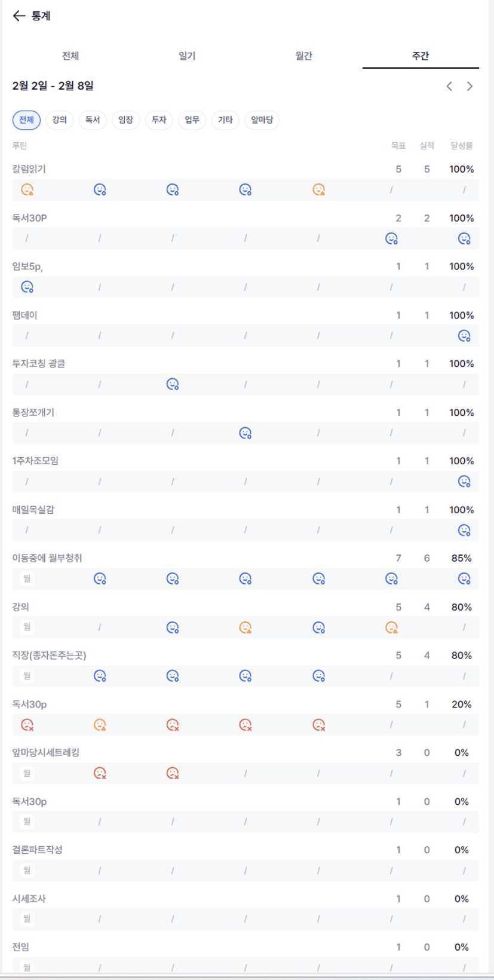Filter routines by 업무 chip
Image resolution: width=494 pixels, height=980 pixels.
click(x=192, y=120)
